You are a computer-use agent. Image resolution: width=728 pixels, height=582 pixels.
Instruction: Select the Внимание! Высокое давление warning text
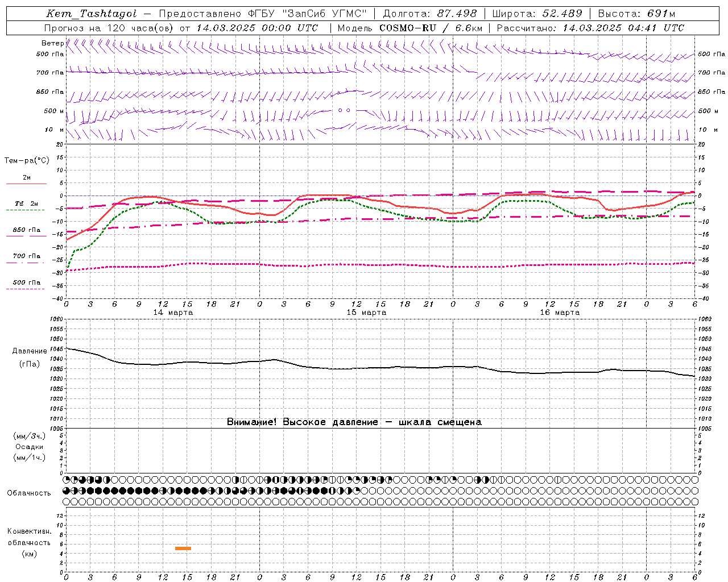[x=354, y=422]
